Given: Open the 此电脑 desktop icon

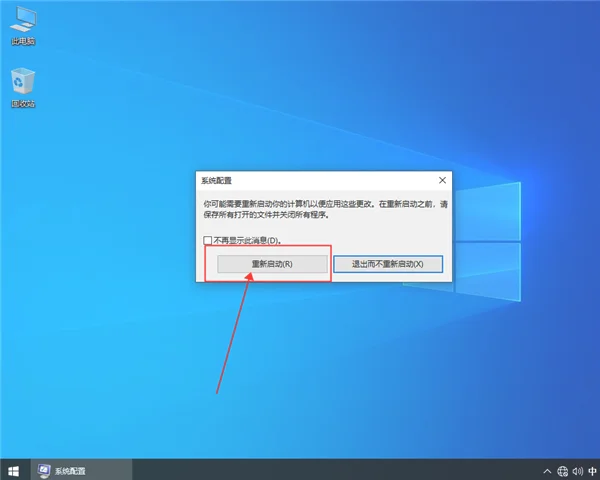Looking at the screenshot, I should tap(23, 26).
